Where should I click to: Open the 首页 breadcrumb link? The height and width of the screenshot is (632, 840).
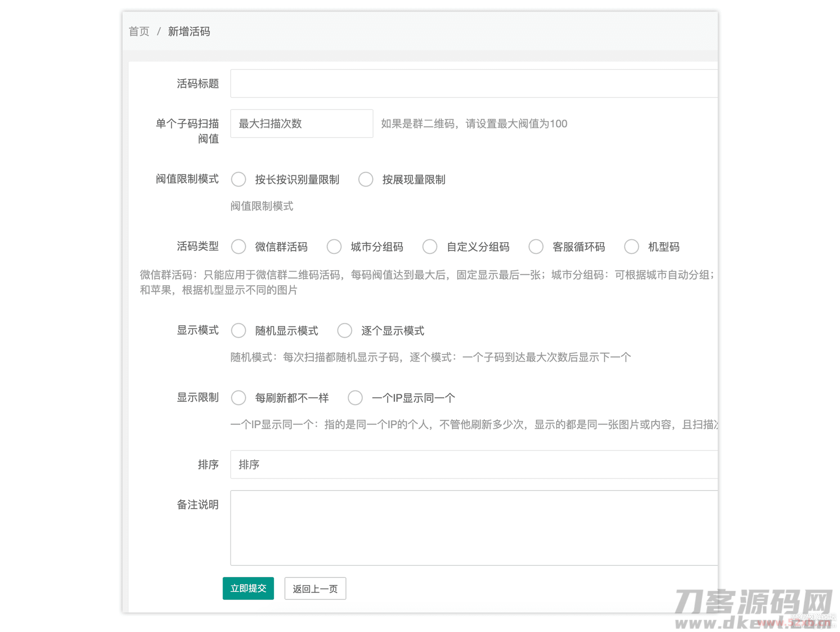click(x=139, y=31)
